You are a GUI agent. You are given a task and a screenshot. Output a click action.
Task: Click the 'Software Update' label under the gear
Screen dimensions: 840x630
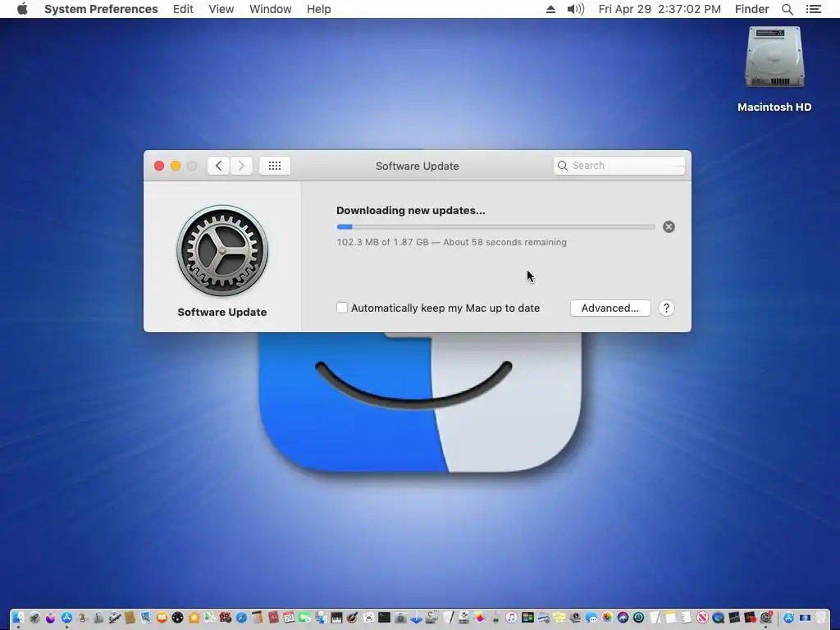(x=221, y=312)
